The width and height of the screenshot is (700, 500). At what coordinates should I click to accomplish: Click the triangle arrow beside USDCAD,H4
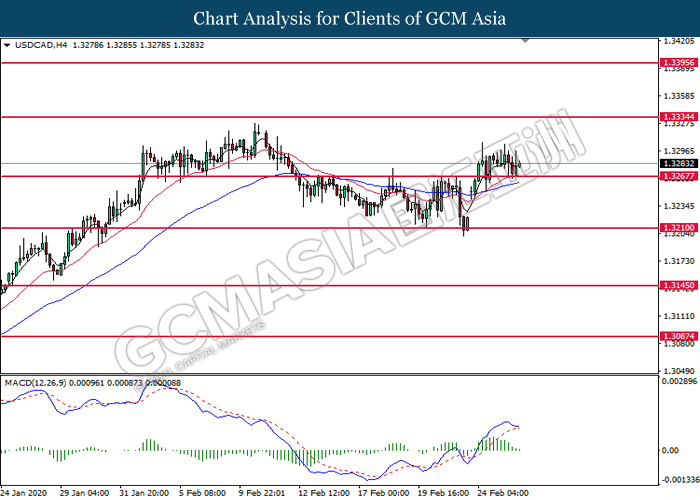[x=8, y=45]
